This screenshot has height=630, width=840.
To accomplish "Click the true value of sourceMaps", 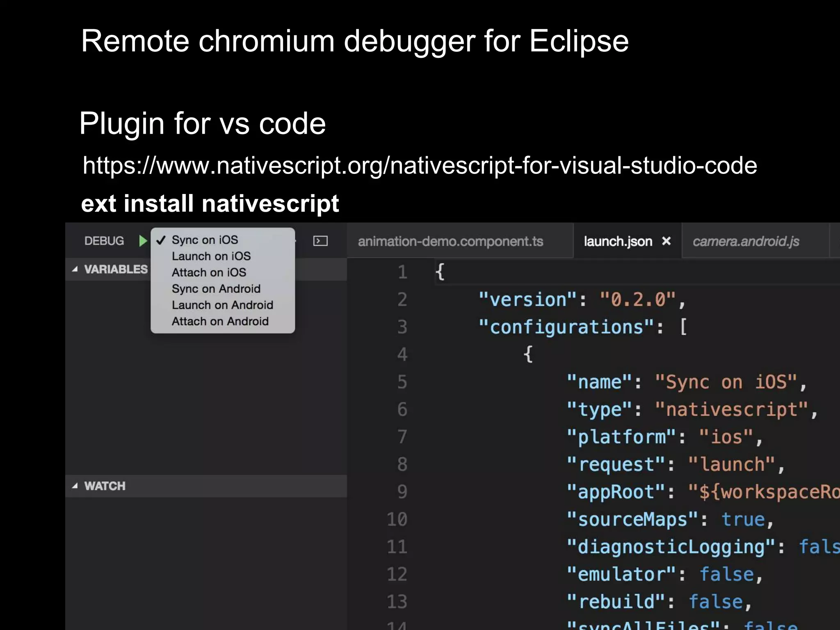I will (x=743, y=520).
